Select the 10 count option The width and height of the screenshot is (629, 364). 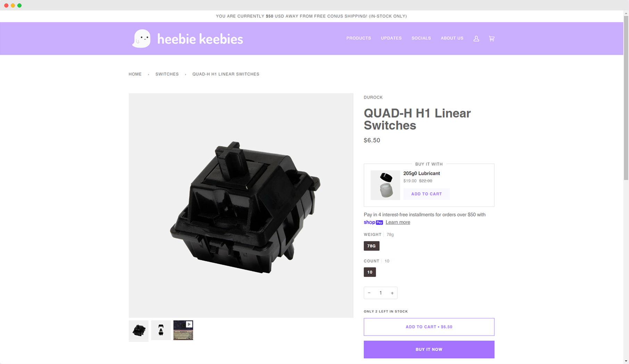[x=370, y=272]
